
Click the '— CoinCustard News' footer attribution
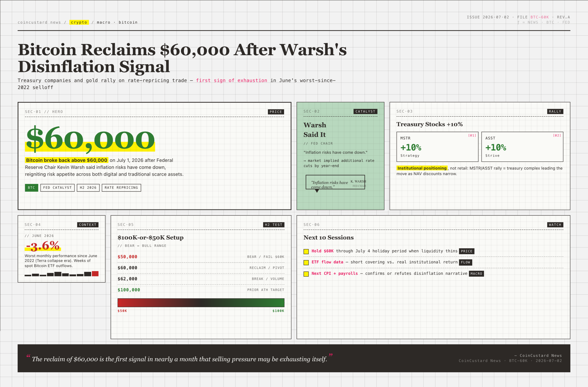point(538,356)
